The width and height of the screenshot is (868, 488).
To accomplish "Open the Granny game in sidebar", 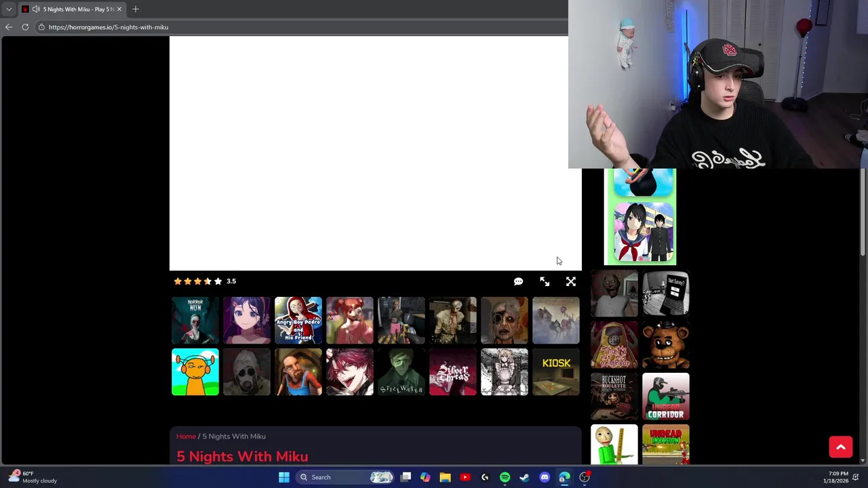I will click(614, 293).
